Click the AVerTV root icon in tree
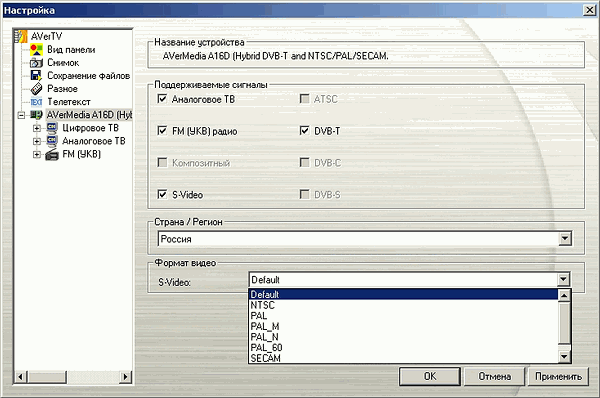Image resolution: width=600 pixels, height=398 pixels. click(21, 36)
